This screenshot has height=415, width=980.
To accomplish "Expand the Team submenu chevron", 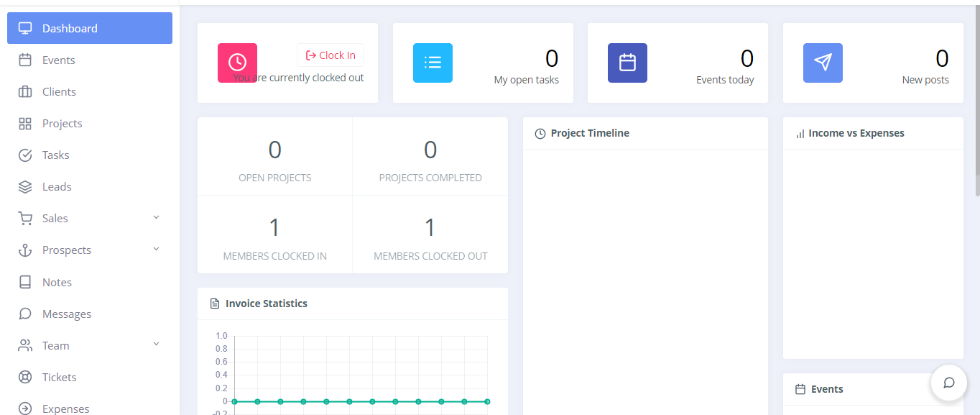I will (x=156, y=345).
